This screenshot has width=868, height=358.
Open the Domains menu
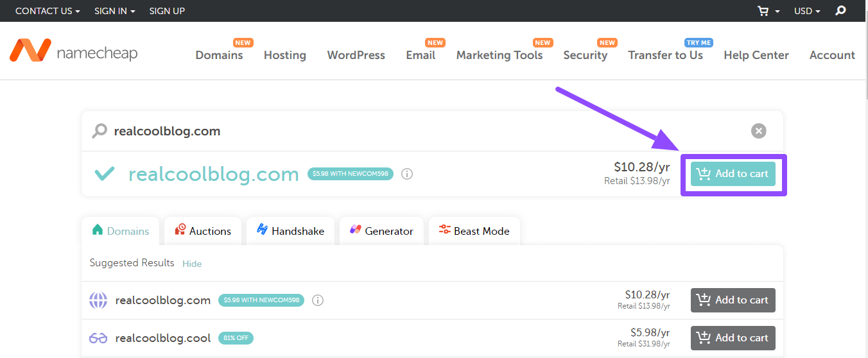pyautogui.click(x=219, y=55)
